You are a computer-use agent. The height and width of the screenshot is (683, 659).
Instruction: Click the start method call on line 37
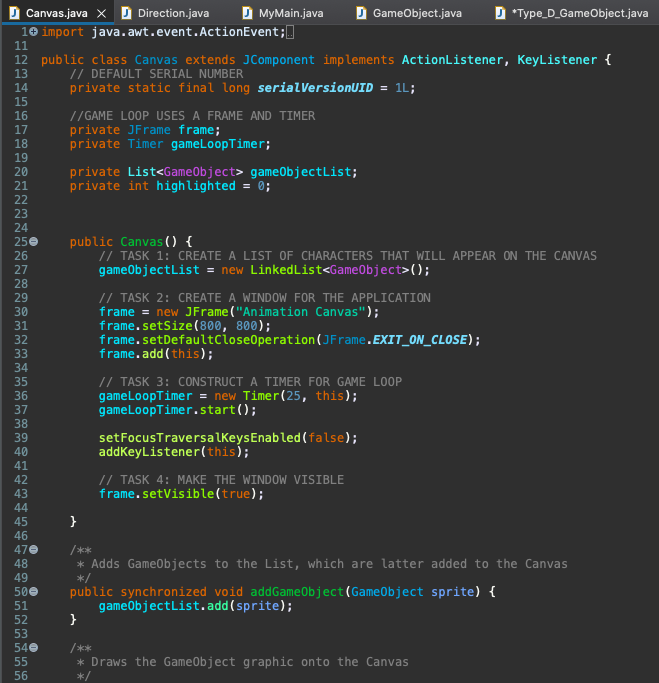click(217, 410)
